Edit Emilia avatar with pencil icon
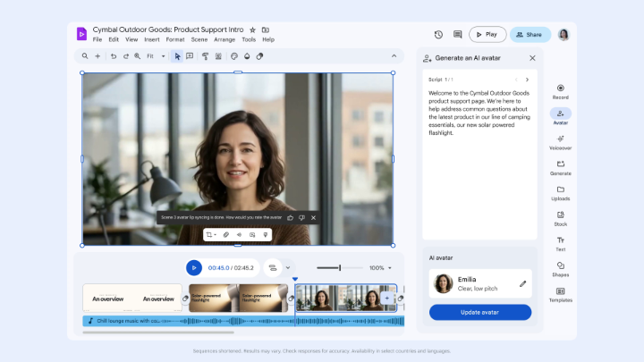 coord(522,283)
